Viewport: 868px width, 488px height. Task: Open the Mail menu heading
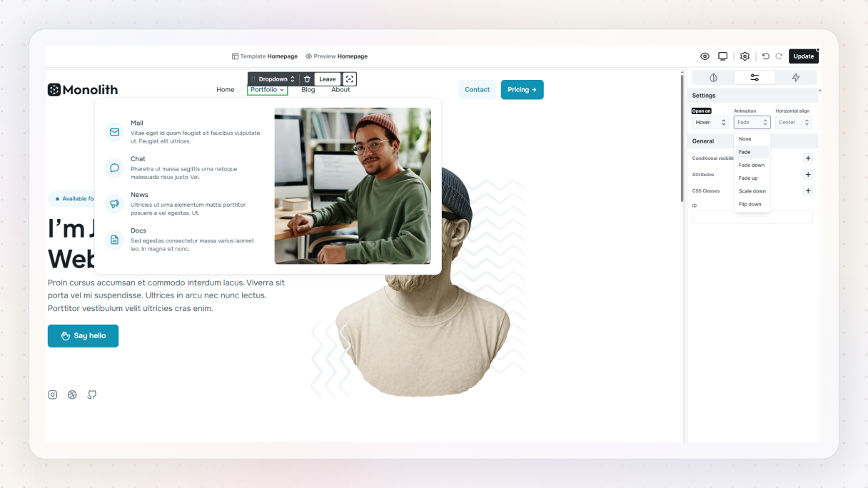pos(137,123)
